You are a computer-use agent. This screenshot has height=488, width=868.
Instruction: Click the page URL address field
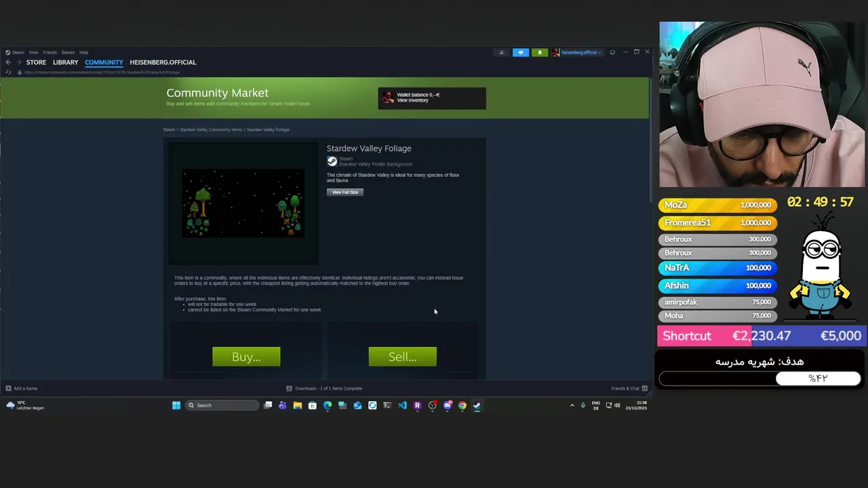[x=102, y=72]
